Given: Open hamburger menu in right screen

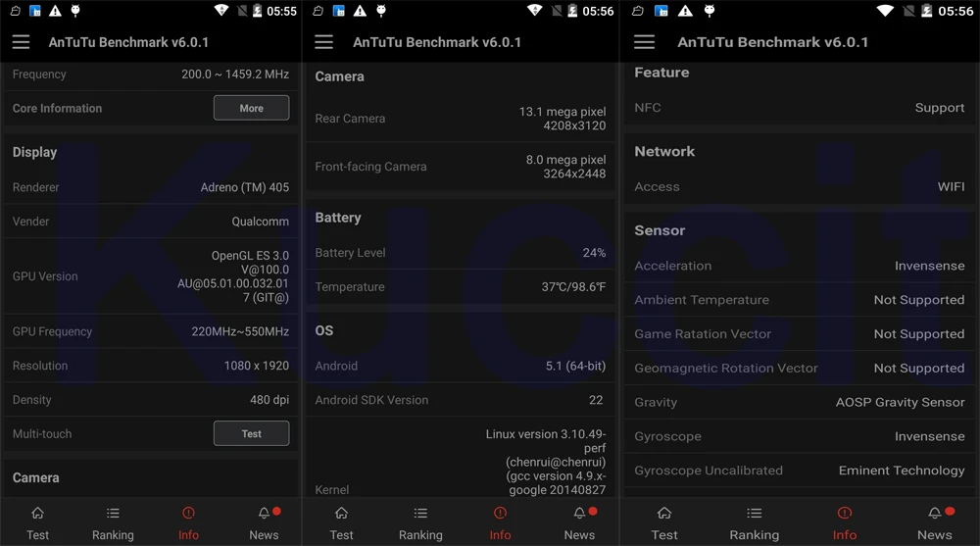Looking at the screenshot, I should 645,42.
